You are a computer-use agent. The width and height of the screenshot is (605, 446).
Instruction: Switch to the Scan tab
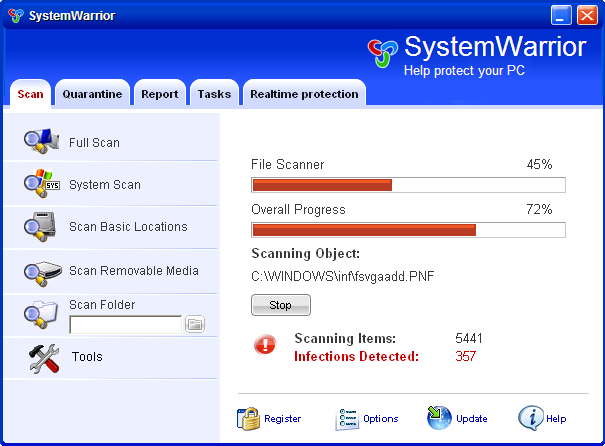[30, 94]
